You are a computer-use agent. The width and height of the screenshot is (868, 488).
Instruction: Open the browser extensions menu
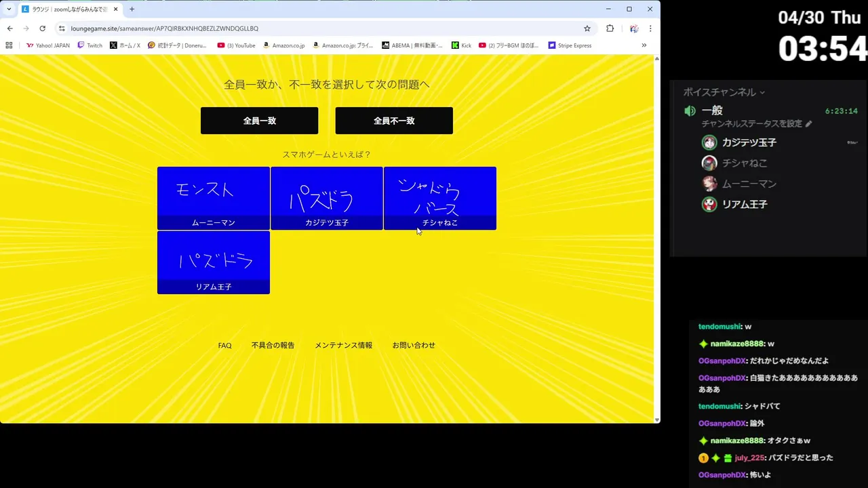[610, 28]
